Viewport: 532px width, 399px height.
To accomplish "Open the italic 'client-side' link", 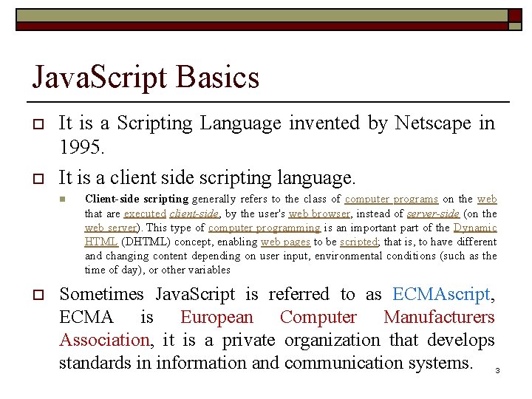I will coord(194,214).
